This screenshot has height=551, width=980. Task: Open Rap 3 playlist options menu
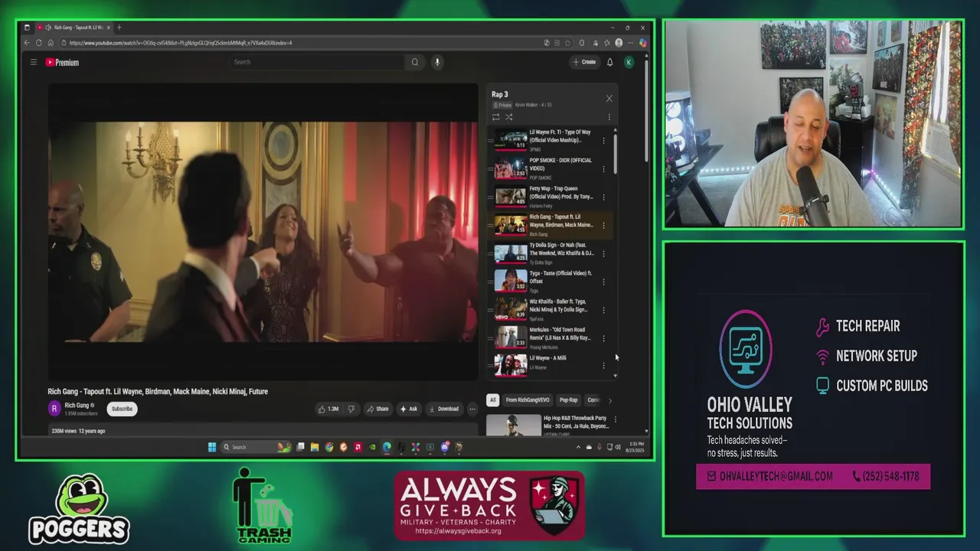point(609,117)
